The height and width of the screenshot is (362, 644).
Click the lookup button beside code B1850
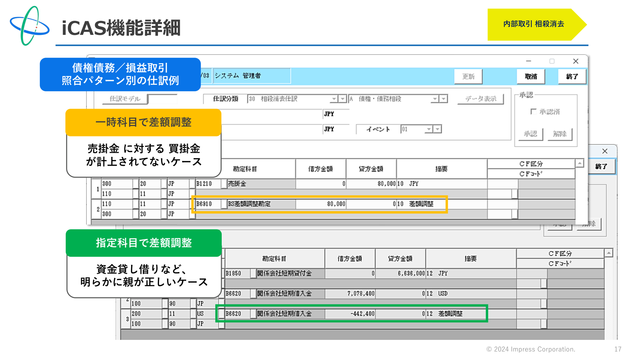point(253,274)
